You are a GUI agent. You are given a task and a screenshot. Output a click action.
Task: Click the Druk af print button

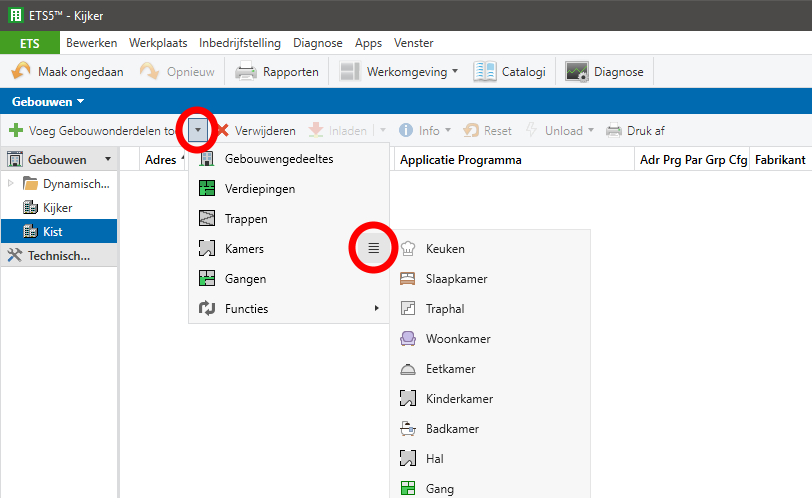(636, 131)
